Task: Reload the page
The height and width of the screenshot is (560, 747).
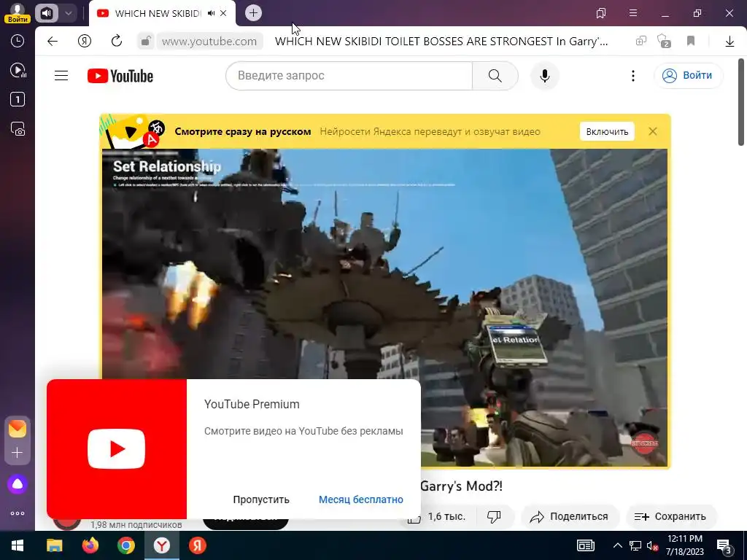Action: click(x=117, y=41)
